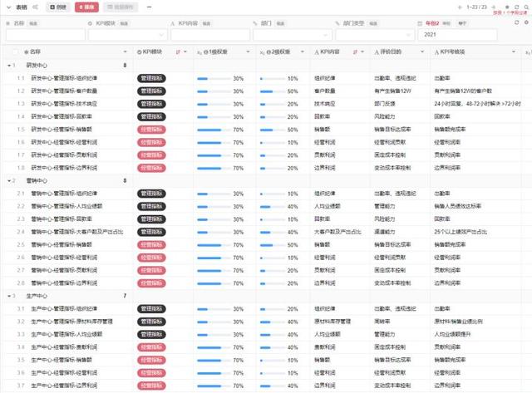Select row 研发中心-管理指标-组织纪律
The width and height of the screenshot is (532, 393).
click(x=64, y=78)
